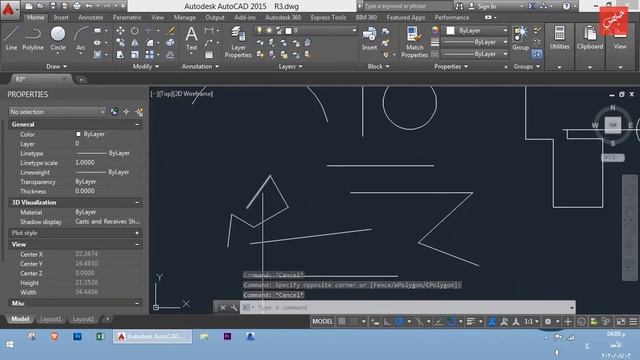
Task: Click the Mirror tool in Modify panel
Action: 135,42
